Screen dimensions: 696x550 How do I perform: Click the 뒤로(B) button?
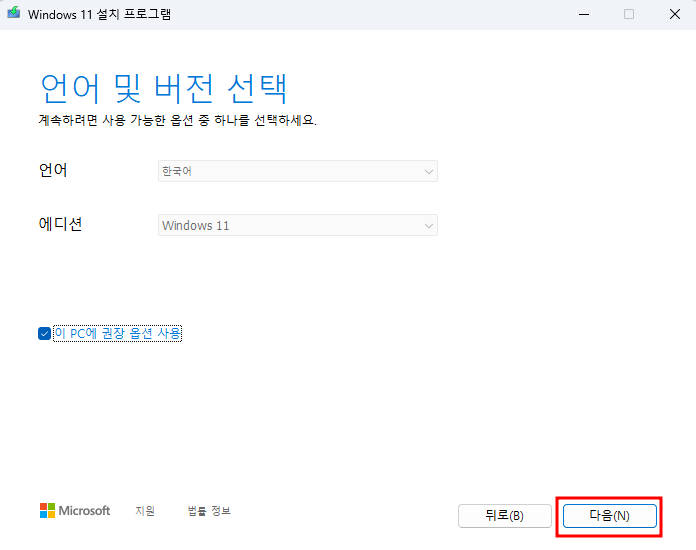(x=505, y=516)
